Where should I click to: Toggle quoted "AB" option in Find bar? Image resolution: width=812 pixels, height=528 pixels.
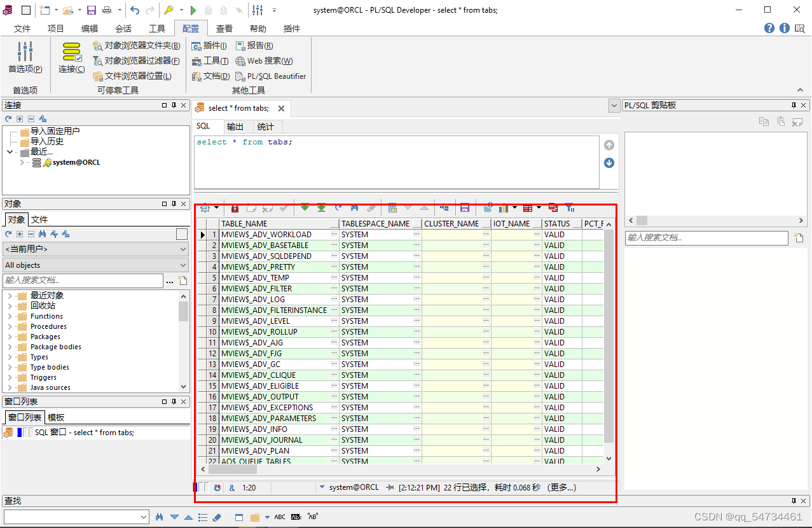coord(312,517)
